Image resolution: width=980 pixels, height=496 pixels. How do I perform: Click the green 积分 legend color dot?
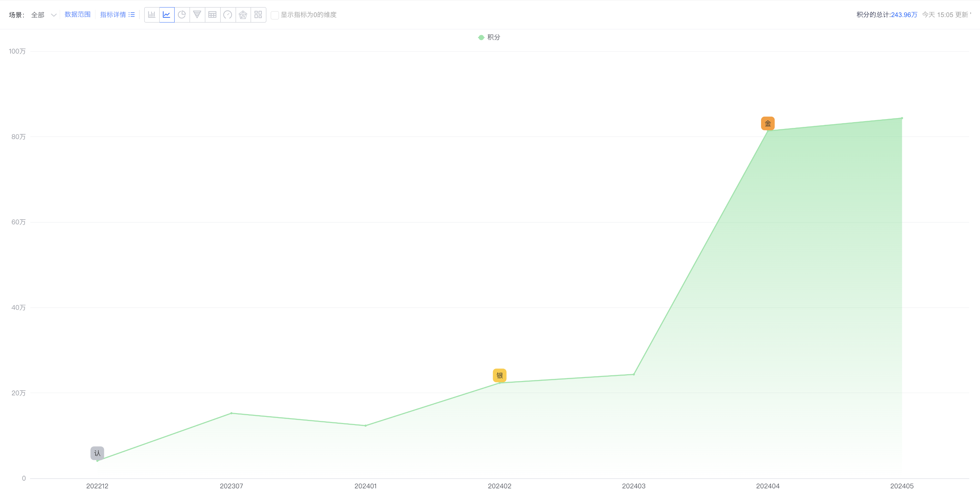(481, 37)
